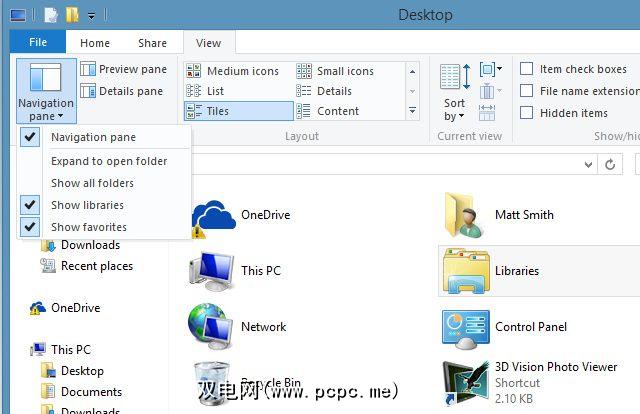Open address bar history dropdown
Image resolution: width=640 pixels, height=414 pixels.
click(x=588, y=165)
